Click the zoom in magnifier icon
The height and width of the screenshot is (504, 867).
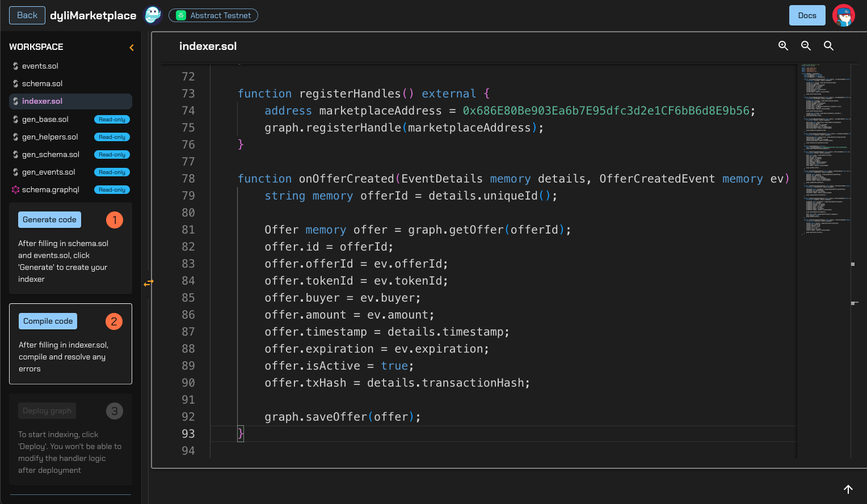pos(783,46)
